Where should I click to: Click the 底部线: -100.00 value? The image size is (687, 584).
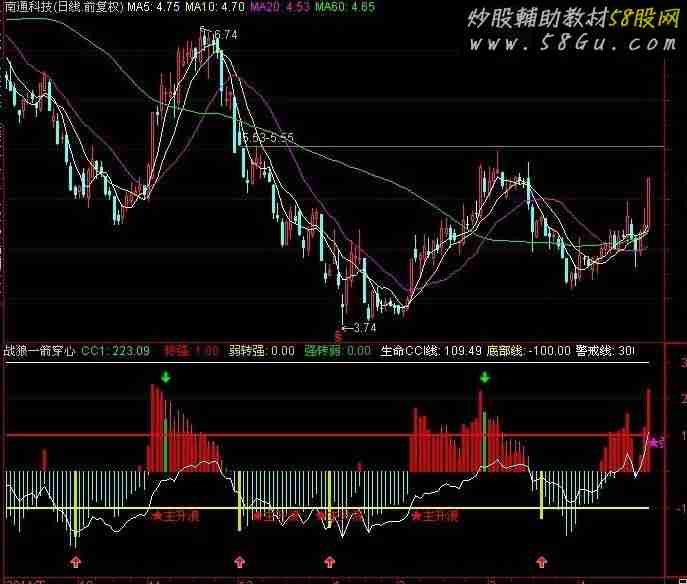[528, 350]
